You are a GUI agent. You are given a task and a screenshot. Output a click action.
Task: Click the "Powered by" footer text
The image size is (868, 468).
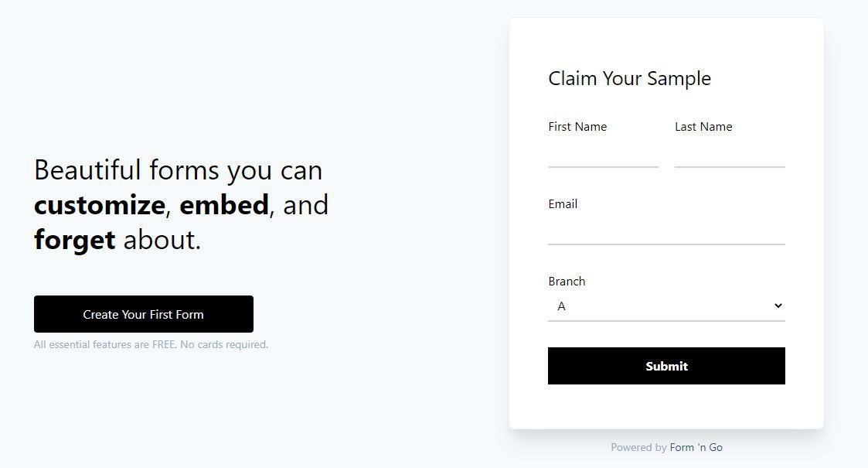click(638, 447)
